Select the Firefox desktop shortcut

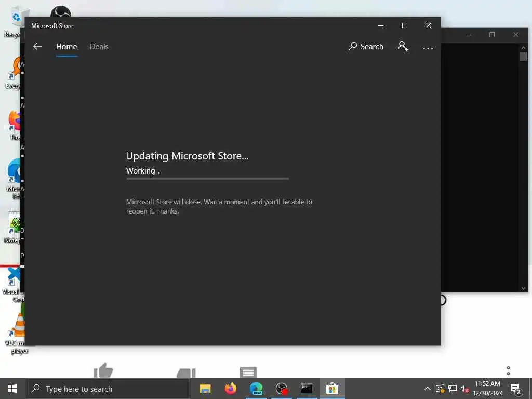click(14, 126)
